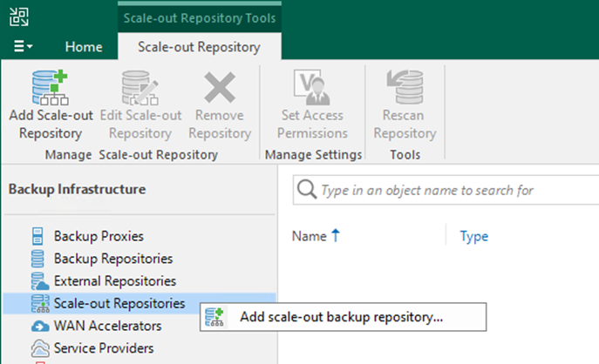Sort list by the Type column header

click(474, 236)
